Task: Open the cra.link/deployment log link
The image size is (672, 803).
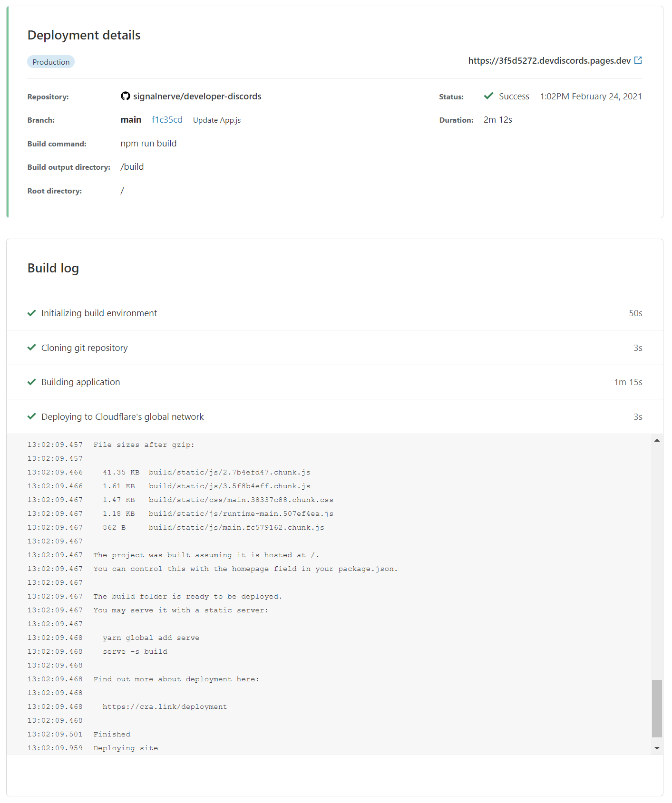Action: click(165, 706)
